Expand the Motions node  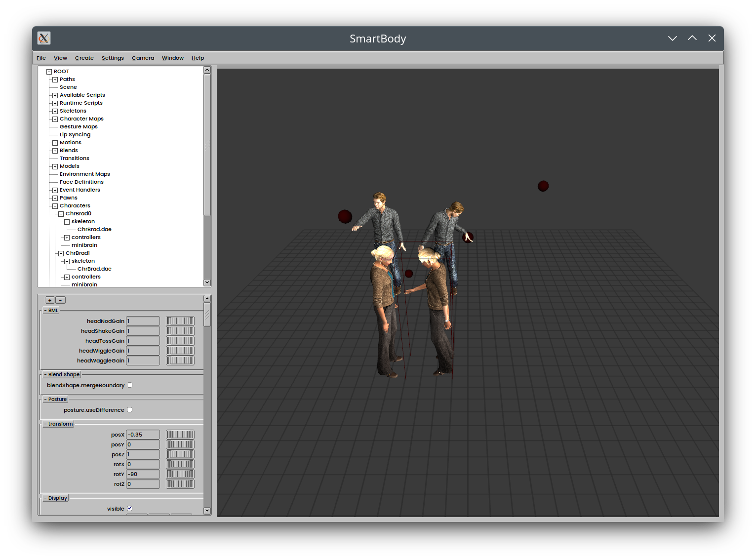pos(55,143)
